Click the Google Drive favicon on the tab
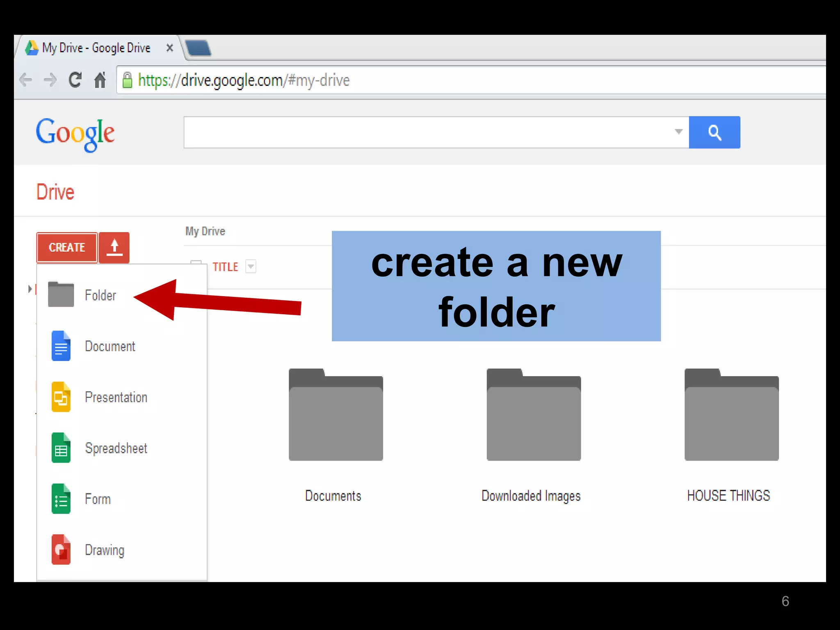 [32, 48]
